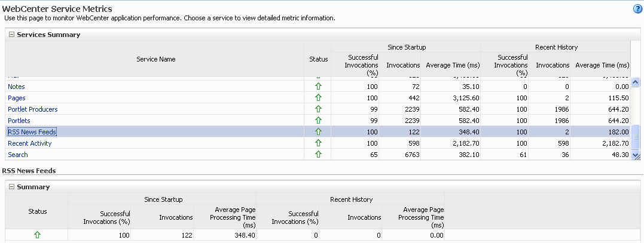Screen dimensions: 644x243
Task: Open the help icon in top-right corner
Action: (x=638, y=9)
